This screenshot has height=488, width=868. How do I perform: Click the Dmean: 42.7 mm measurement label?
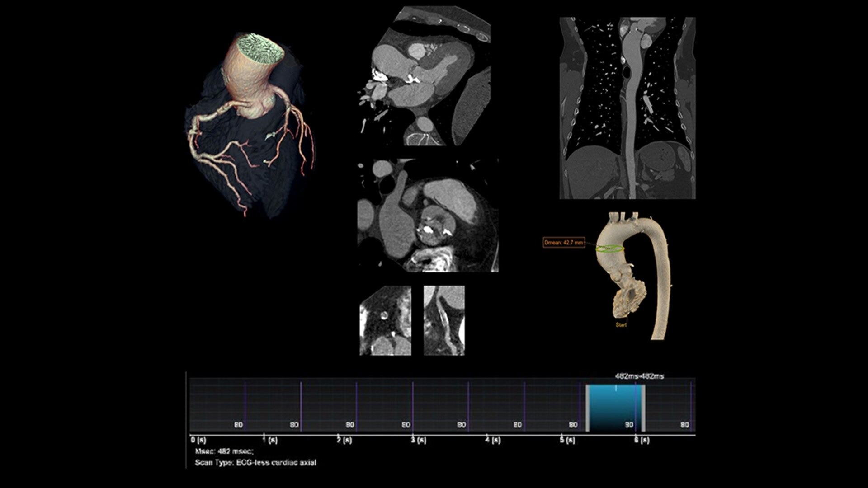point(564,243)
